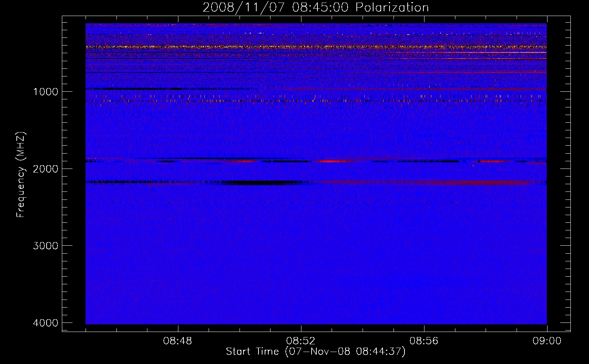The height and width of the screenshot is (364, 589).
Task: Click the 2000 frequency tick label
Action: (x=46, y=169)
